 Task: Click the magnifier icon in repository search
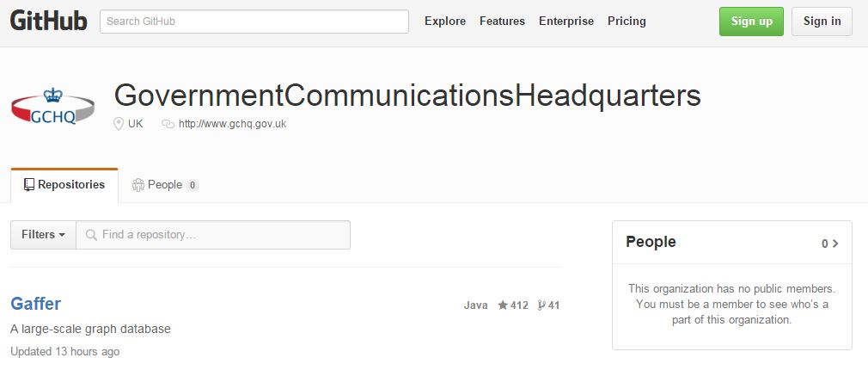91,235
